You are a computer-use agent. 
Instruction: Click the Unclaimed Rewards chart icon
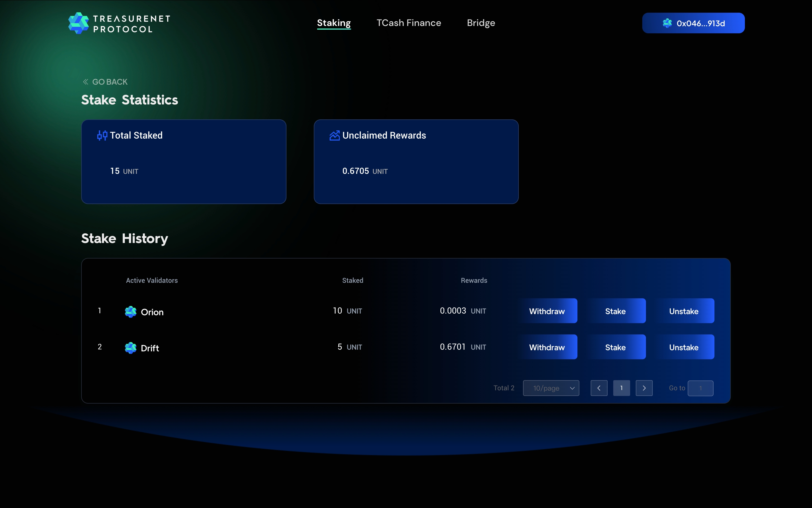pos(335,135)
